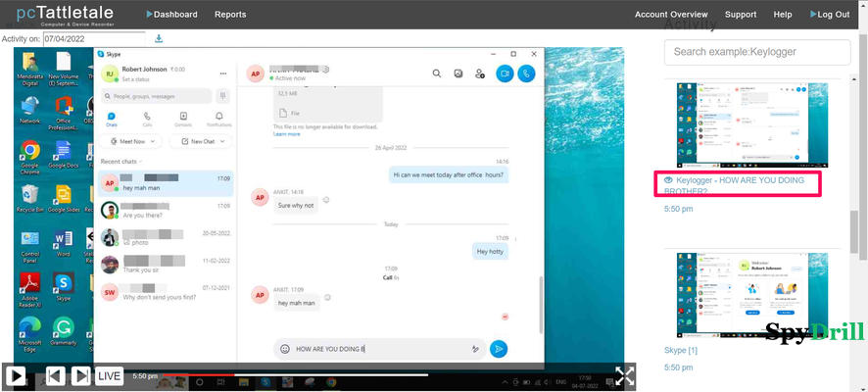Start a Skype audio call

point(527,73)
